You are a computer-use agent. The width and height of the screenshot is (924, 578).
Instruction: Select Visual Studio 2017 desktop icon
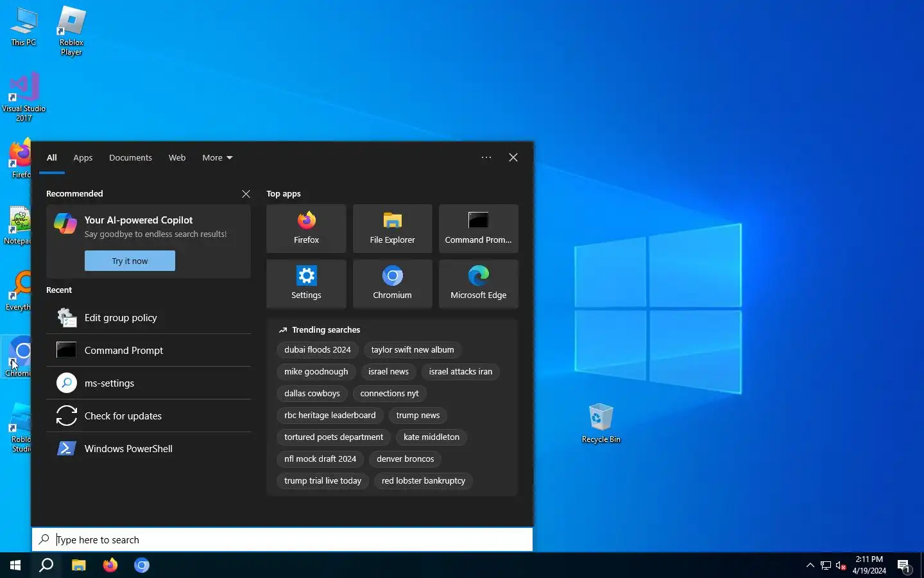tap(24, 96)
